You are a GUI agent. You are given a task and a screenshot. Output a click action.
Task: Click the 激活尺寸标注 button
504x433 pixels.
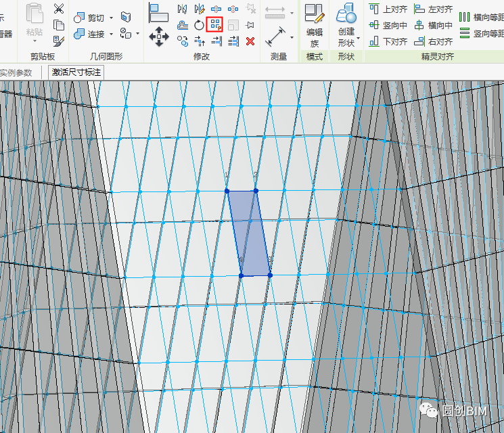click(76, 72)
